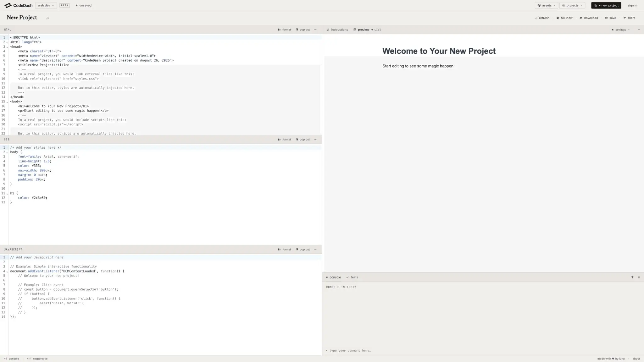This screenshot has height=362, width=644.
Task: Toggle console from the bottom status bar
Action: (12, 359)
